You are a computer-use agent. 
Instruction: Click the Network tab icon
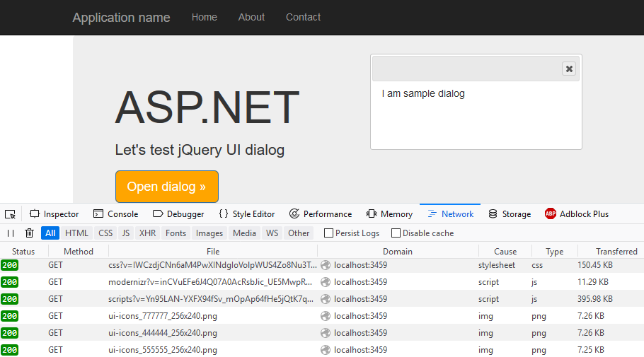click(x=432, y=213)
